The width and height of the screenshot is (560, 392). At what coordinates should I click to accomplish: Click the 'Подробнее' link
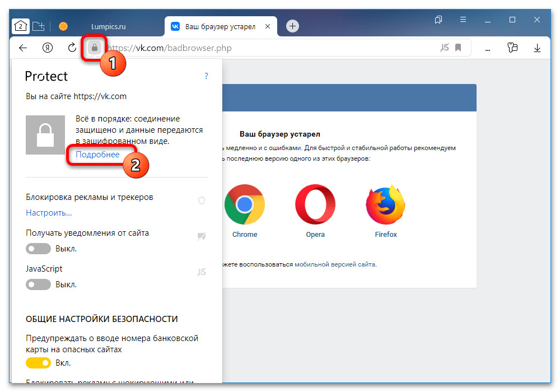(97, 155)
